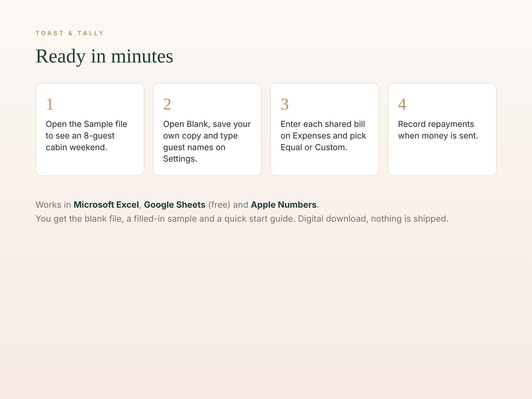Click step number 3
Image resolution: width=532 pixels, height=399 pixels.
pyautogui.click(x=285, y=104)
